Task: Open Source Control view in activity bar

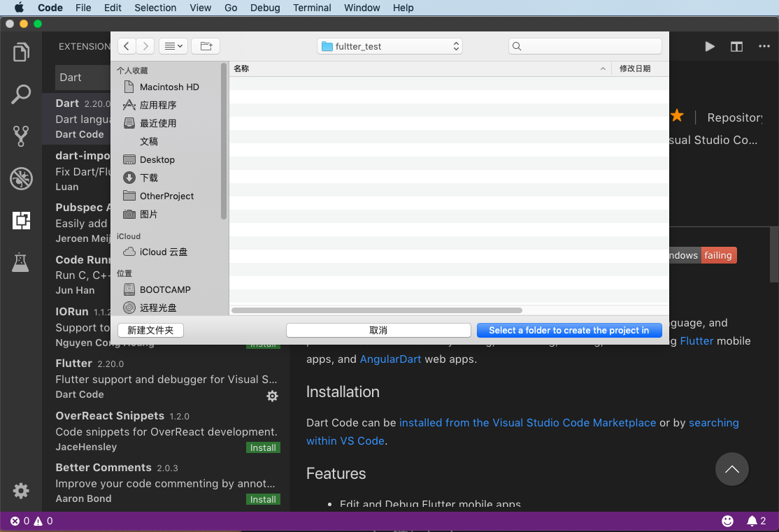Action: 21,136
